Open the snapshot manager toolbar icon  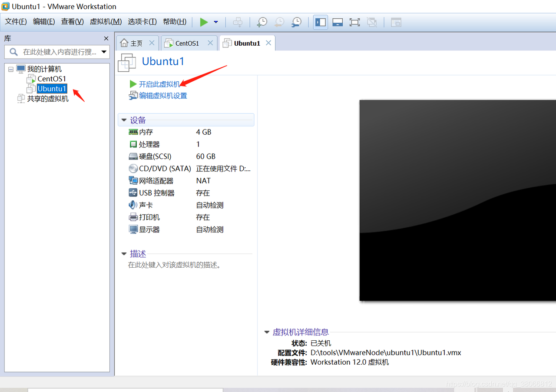click(x=296, y=22)
